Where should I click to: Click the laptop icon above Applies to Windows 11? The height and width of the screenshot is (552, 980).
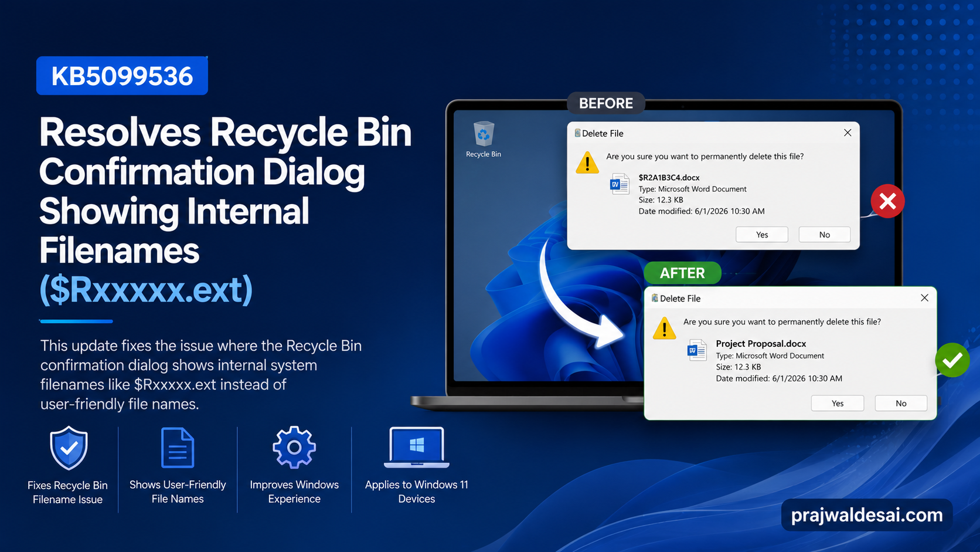click(x=417, y=447)
